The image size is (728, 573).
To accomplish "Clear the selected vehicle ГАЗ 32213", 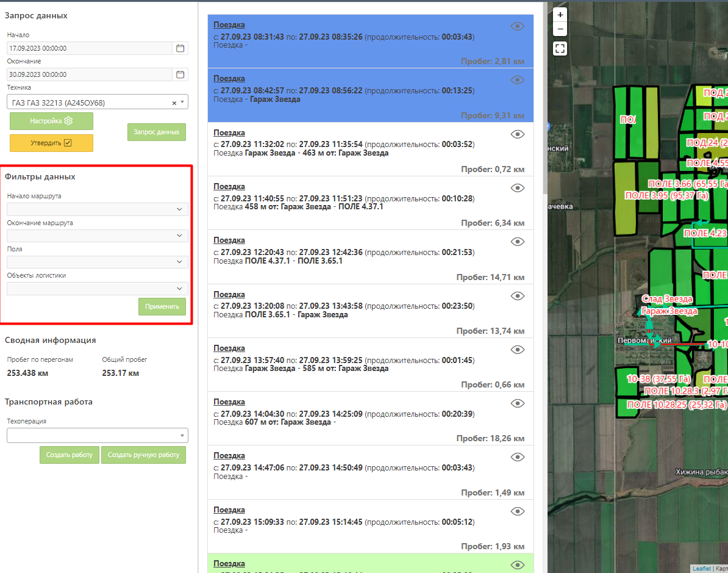I will [174, 103].
